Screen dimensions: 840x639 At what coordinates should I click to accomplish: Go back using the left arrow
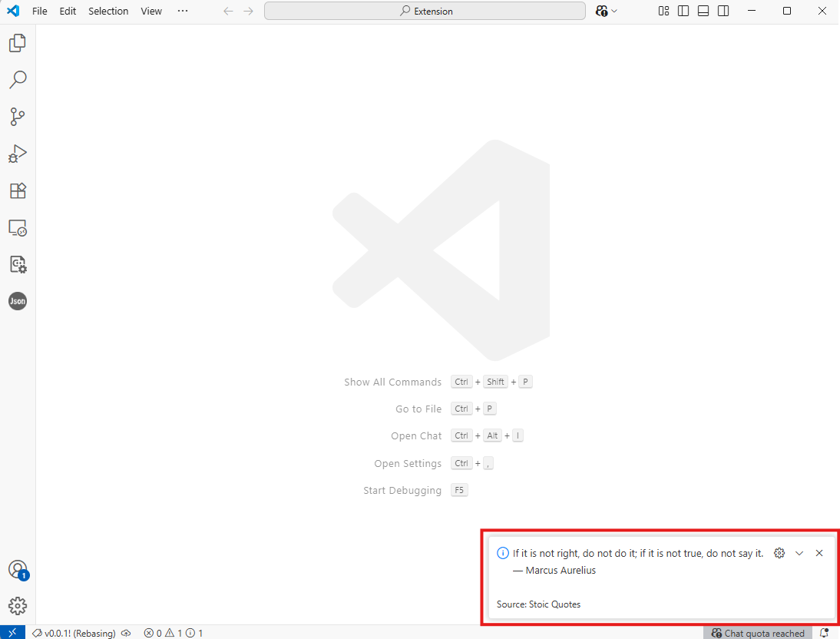[x=228, y=12]
